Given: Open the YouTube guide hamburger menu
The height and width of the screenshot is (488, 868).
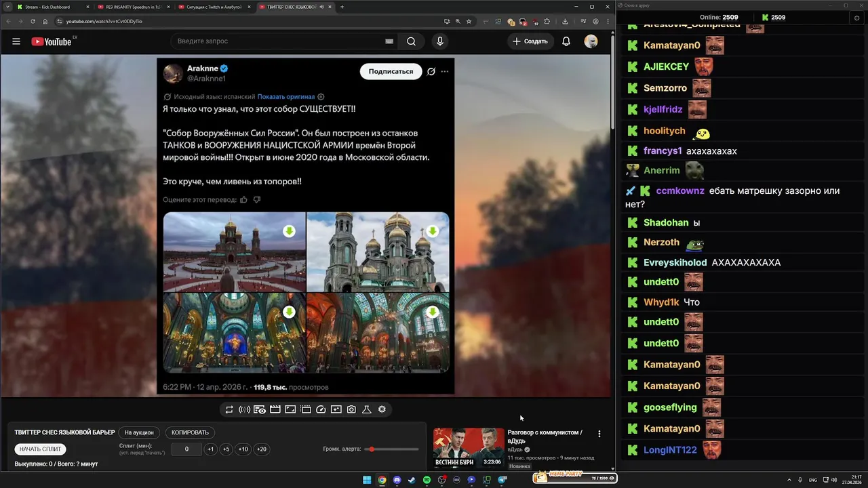Looking at the screenshot, I should pos(16,41).
